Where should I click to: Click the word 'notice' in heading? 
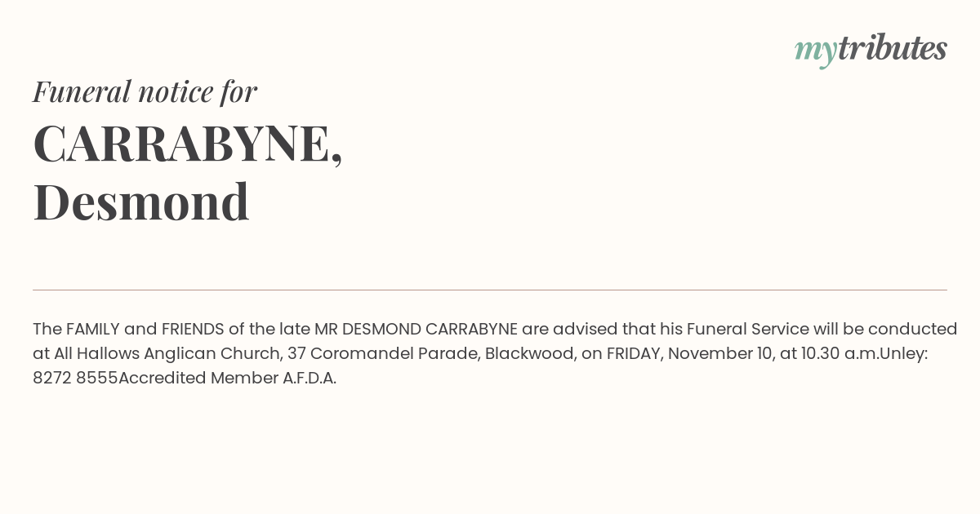pos(176,92)
